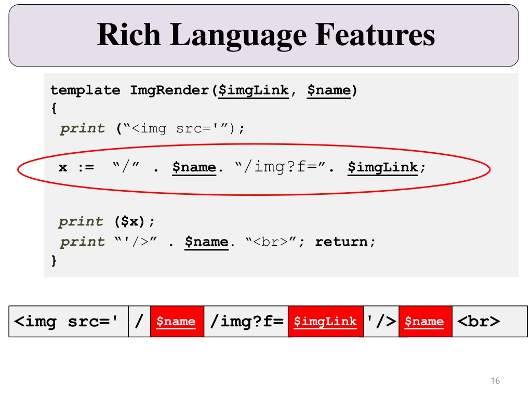Select the $name parameter in template signature
This screenshot has height=399, width=532.
(x=329, y=91)
